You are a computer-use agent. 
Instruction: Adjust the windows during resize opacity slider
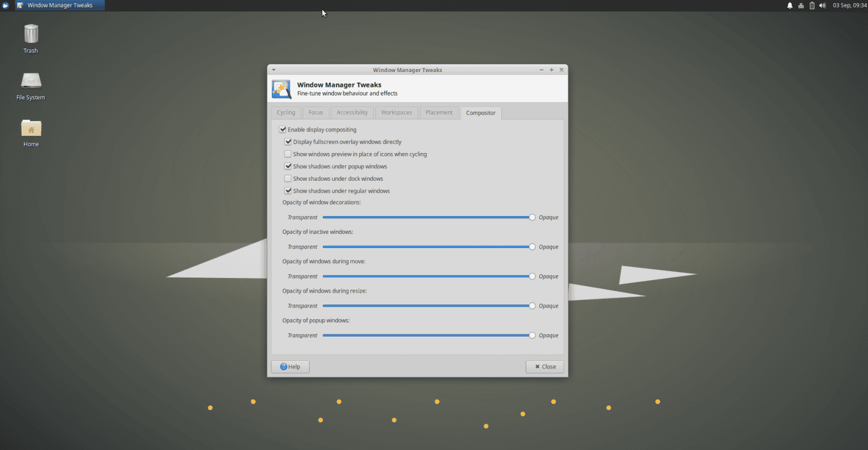pyautogui.click(x=429, y=306)
